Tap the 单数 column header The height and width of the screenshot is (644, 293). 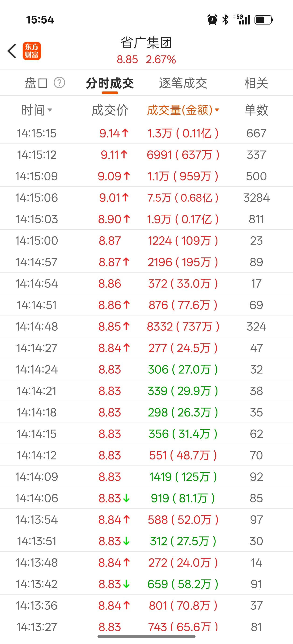[x=256, y=110]
